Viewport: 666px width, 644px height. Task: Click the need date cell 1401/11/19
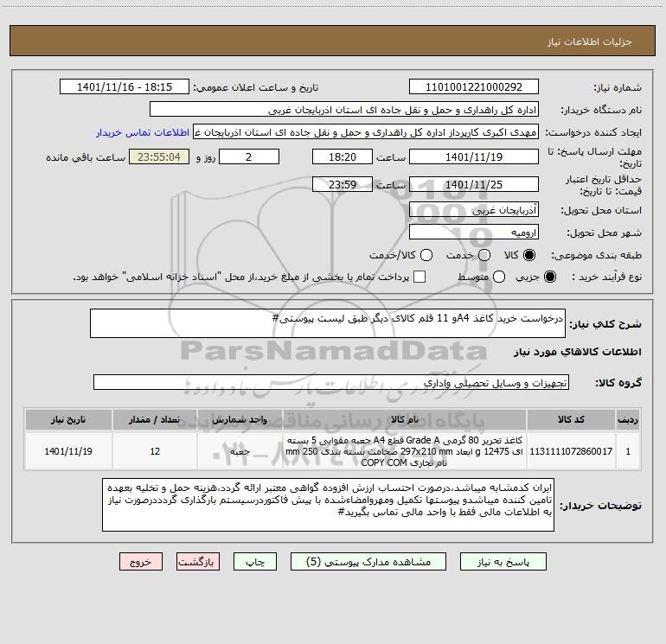point(68,451)
